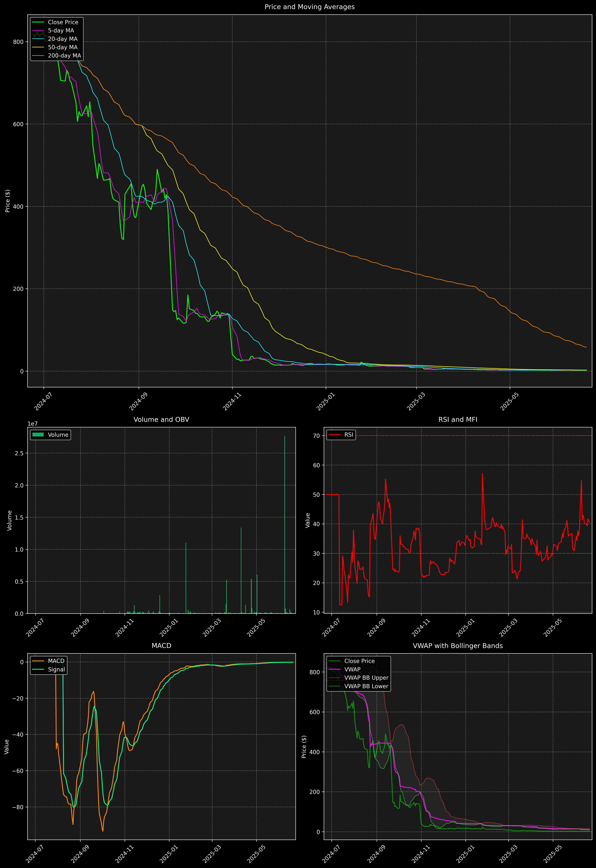
Task: Click the 'RSI and MFI' chart title
Action: [x=458, y=419]
